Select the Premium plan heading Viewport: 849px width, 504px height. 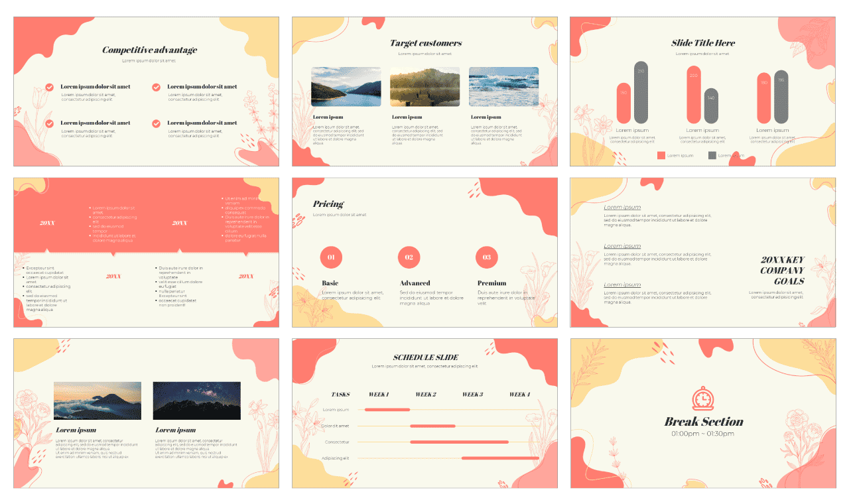click(491, 283)
